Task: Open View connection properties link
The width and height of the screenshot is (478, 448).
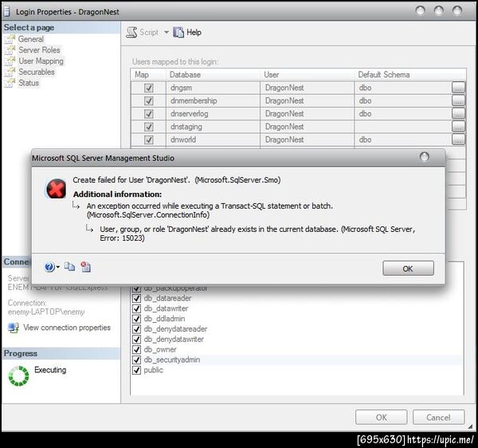Action: 67,328
